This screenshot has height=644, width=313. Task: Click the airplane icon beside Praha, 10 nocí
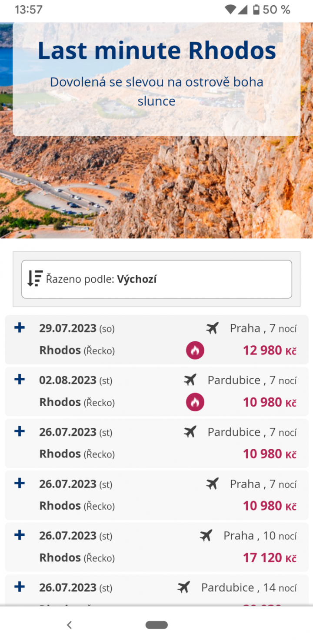(206, 535)
